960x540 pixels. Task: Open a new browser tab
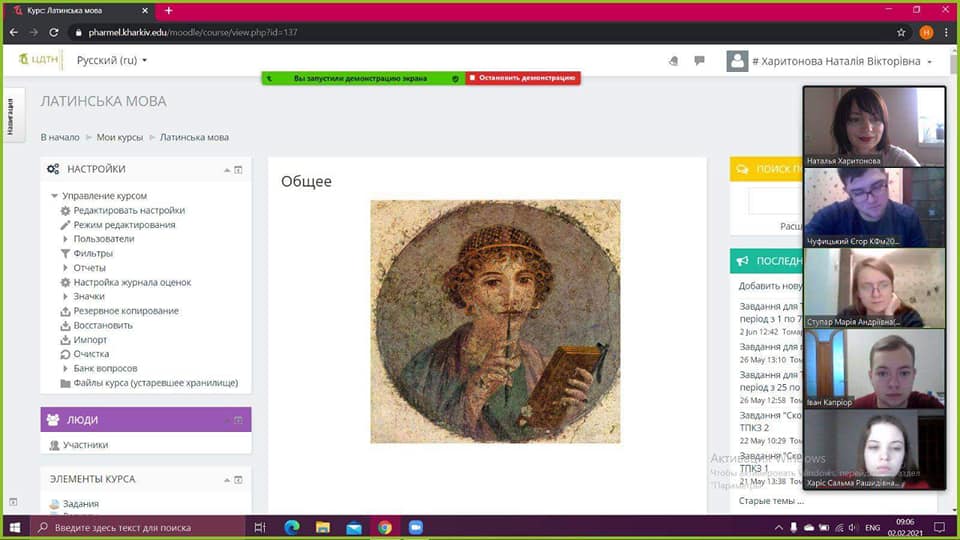[x=168, y=10]
